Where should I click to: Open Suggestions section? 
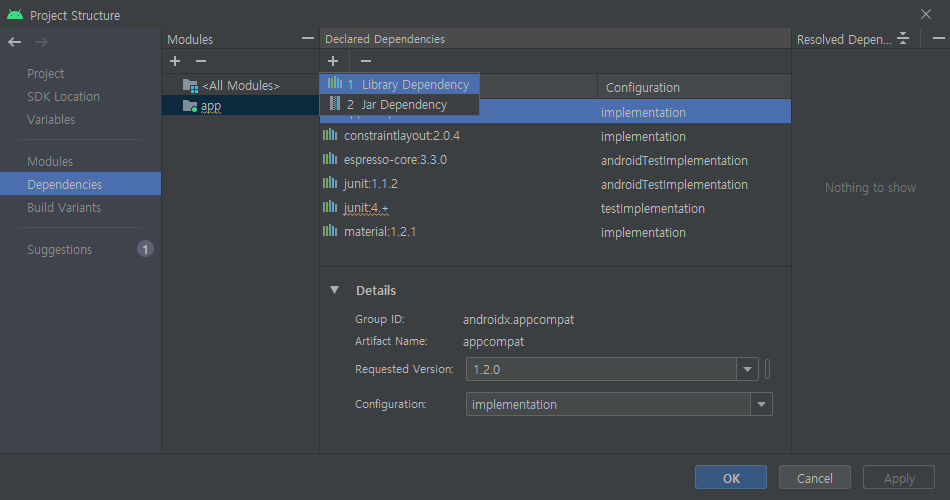[x=59, y=249]
